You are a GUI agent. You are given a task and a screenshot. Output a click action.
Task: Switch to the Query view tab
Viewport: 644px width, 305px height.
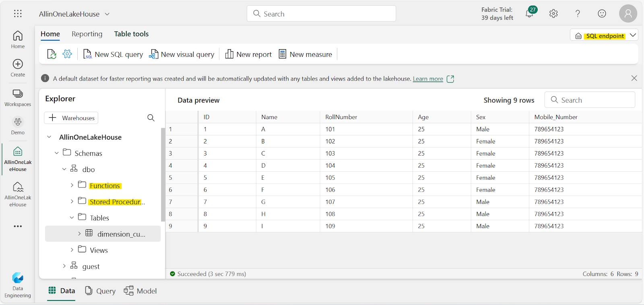tap(100, 291)
